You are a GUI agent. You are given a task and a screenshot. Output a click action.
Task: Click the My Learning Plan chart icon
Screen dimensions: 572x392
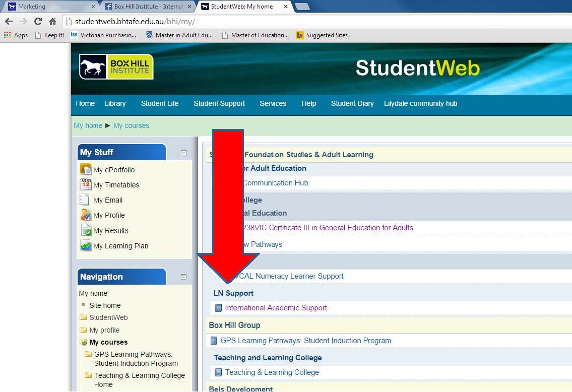(86, 245)
